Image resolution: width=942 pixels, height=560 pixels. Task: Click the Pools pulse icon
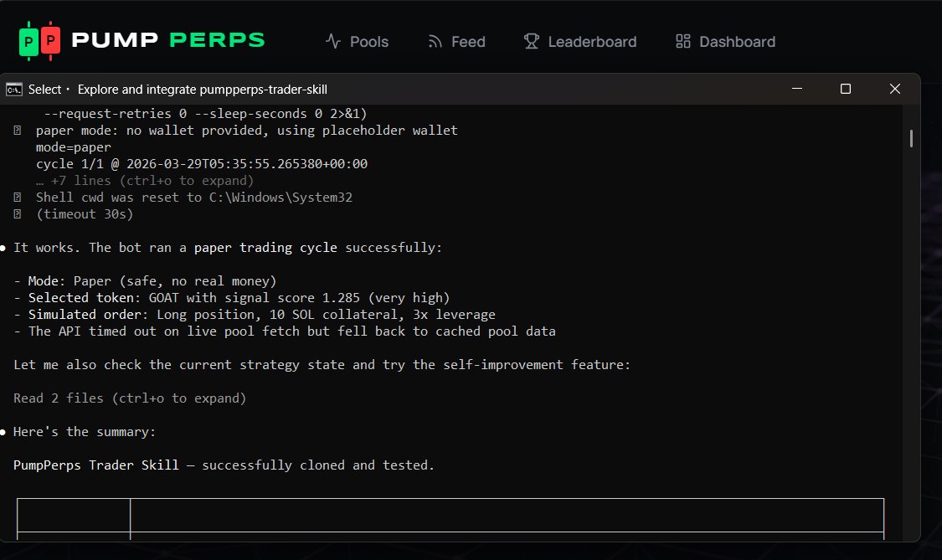[x=332, y=41]
